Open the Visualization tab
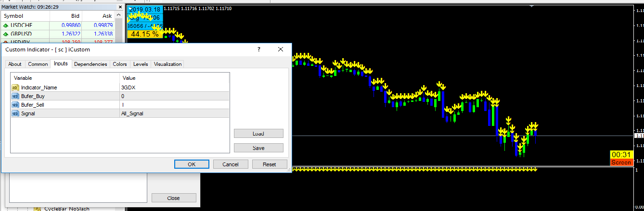The width and height of the screenshot is (644, 211). [x=168, y=64]
